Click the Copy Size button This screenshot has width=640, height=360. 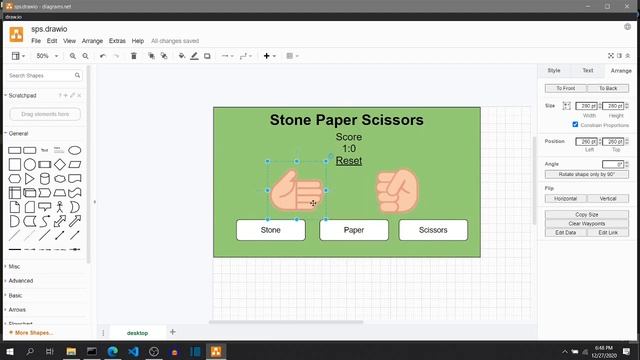click(587, 214)
